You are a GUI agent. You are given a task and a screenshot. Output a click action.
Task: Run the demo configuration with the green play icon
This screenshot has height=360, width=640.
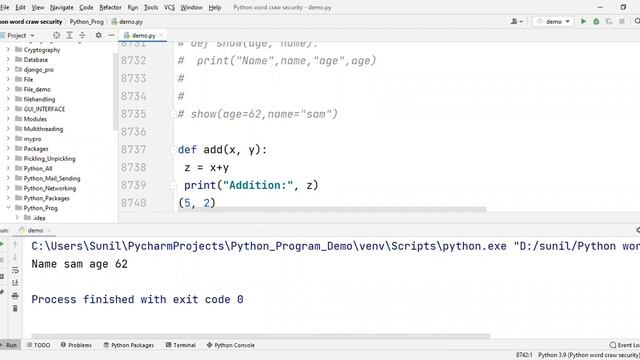point(583,21)
